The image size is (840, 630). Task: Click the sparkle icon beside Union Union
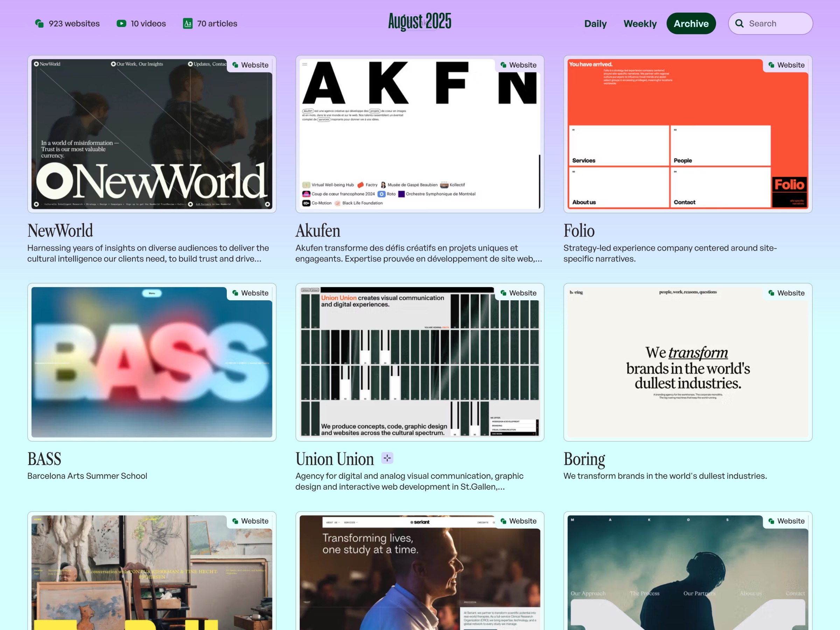tap(387, 458)
